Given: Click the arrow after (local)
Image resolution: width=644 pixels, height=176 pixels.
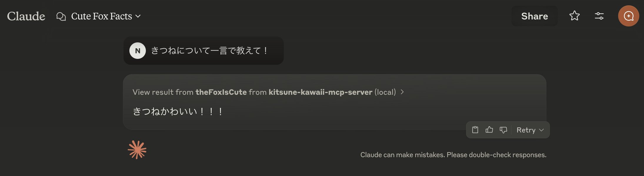Looking at the screenshot, I should 402,92.
